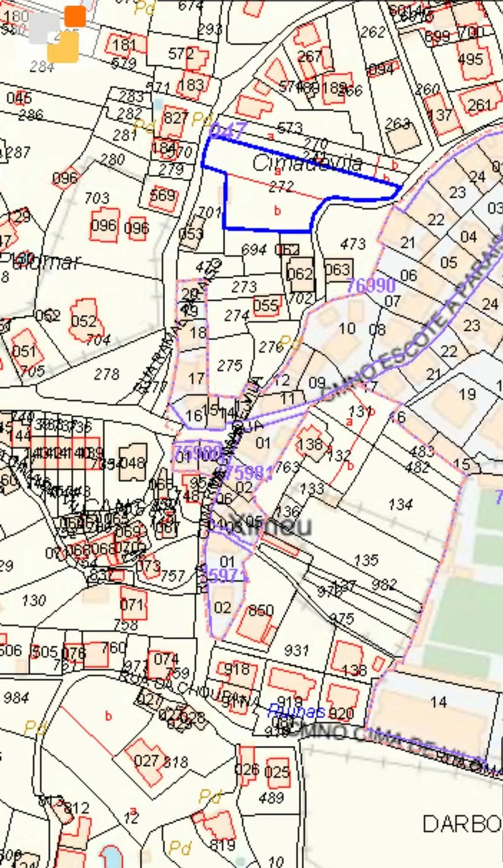Click parcel 931 on the map
Image resolution: width=503 pixels, height=868 pixels.
point(296,650)
